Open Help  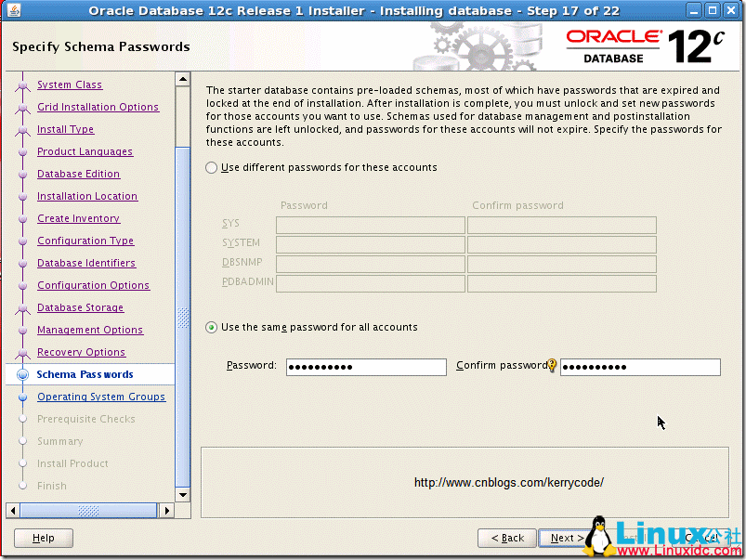click(x=43, y=538)
